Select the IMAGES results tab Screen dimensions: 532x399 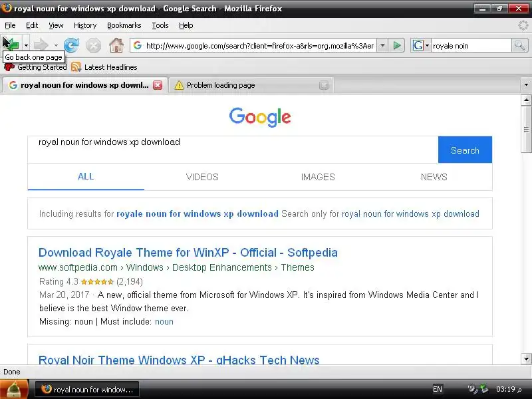(318, 177)
